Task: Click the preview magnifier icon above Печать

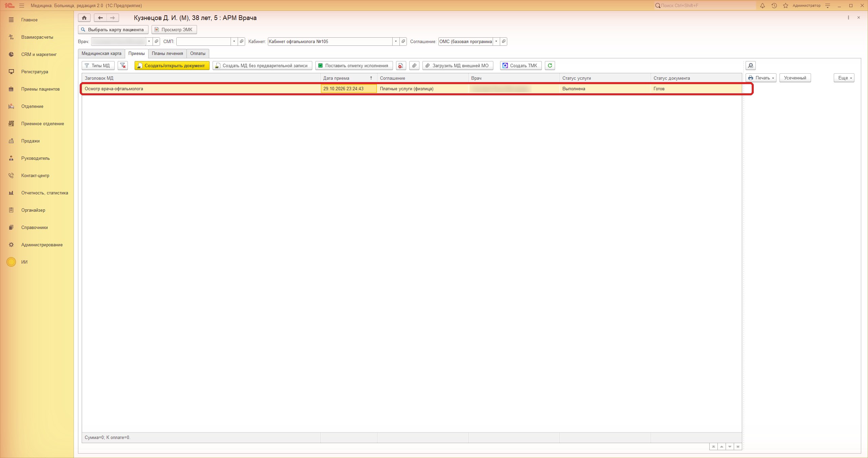Action: point(750,65)
